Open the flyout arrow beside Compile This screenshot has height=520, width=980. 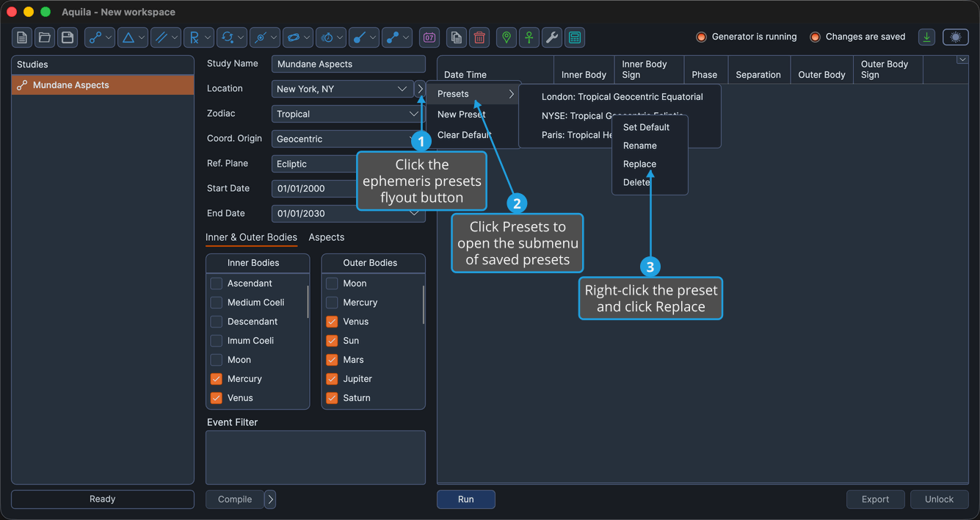270,499
